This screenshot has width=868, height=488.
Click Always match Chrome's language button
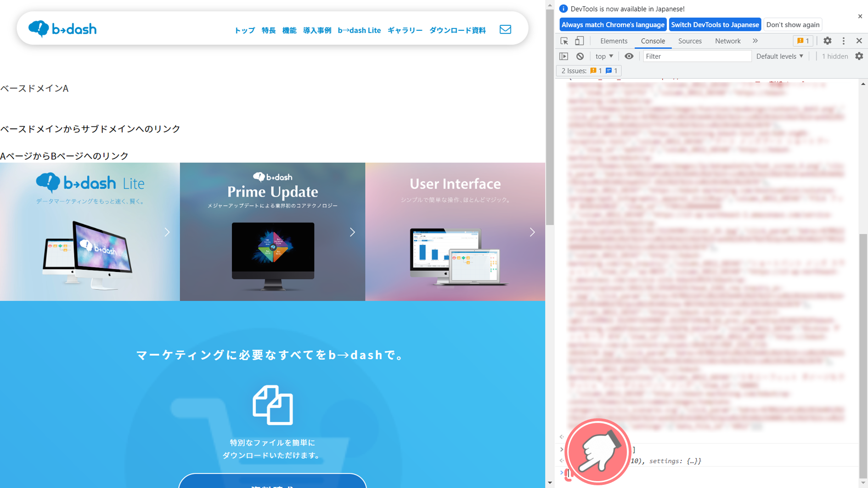[x=613, y=25]
